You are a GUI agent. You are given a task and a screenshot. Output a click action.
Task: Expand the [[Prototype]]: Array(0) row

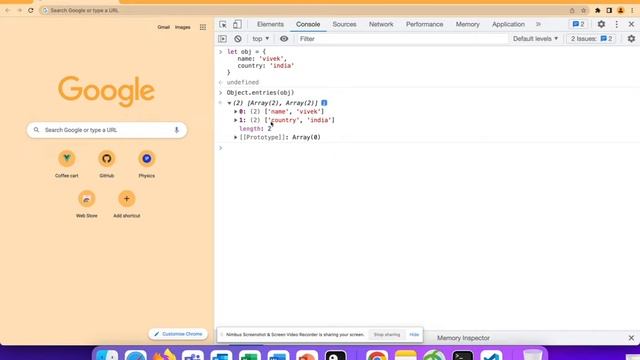coord(236,137)
